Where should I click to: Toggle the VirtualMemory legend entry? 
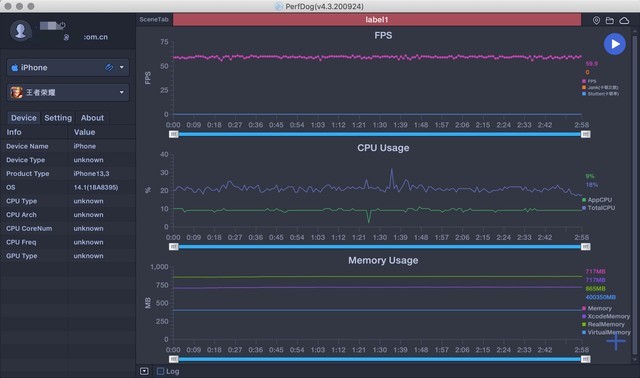606,332
